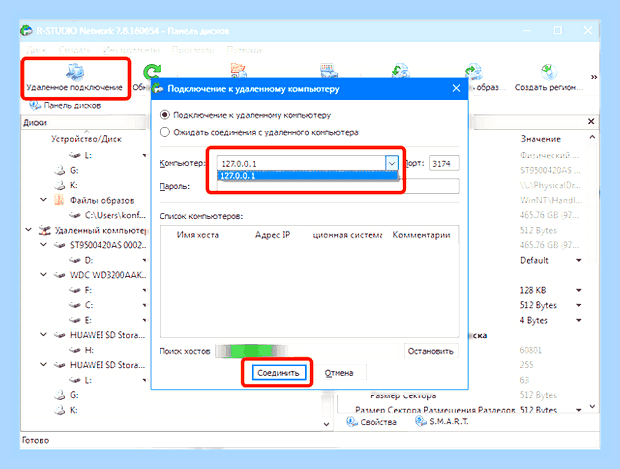Switch to the Свойства tab

point(372,422)
